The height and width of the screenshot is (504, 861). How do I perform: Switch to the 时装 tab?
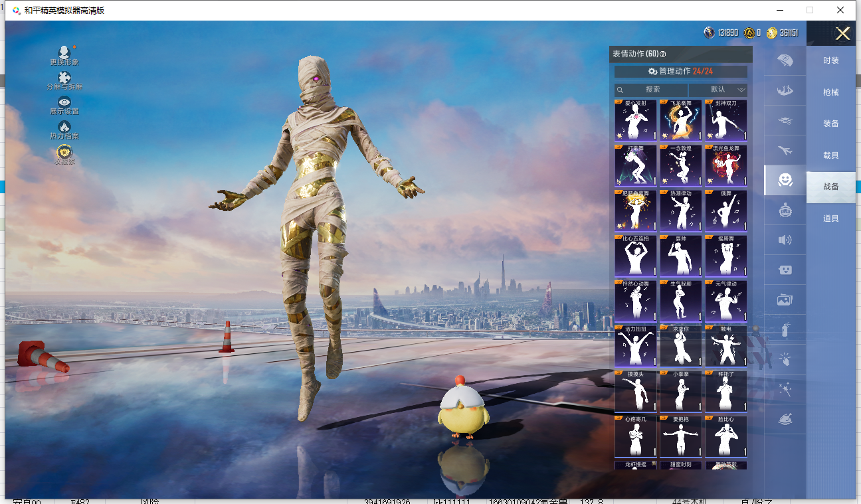(831, 60)
